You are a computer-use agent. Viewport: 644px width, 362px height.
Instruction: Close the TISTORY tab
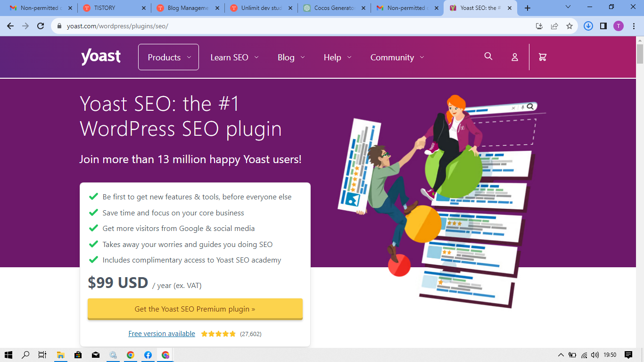(143, 8)
